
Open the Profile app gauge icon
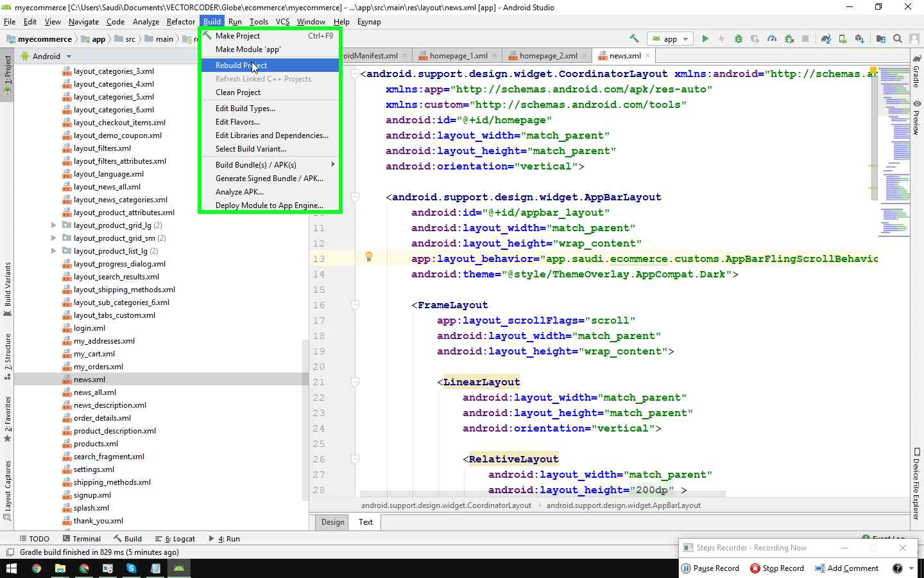(772, 39)
